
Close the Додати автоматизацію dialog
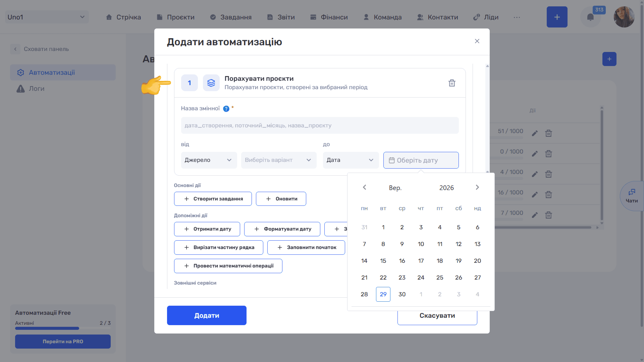click(477, 41)
